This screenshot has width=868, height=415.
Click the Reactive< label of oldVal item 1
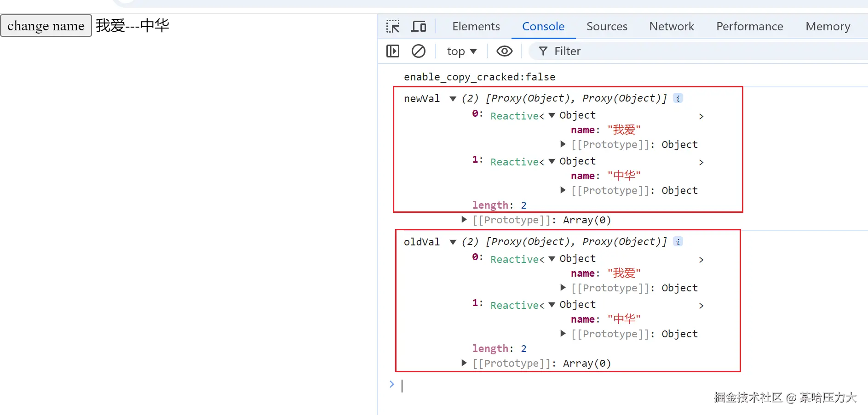(517, 305)
